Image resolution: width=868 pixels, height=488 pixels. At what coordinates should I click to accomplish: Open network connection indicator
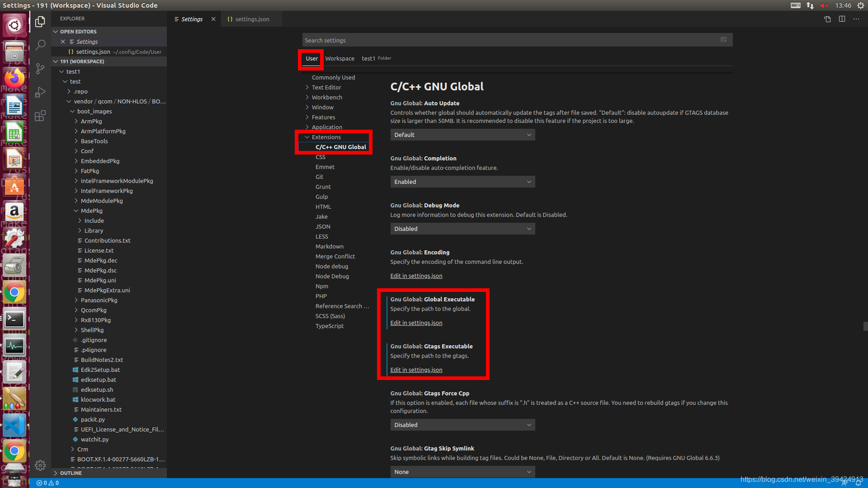point(810,5)
